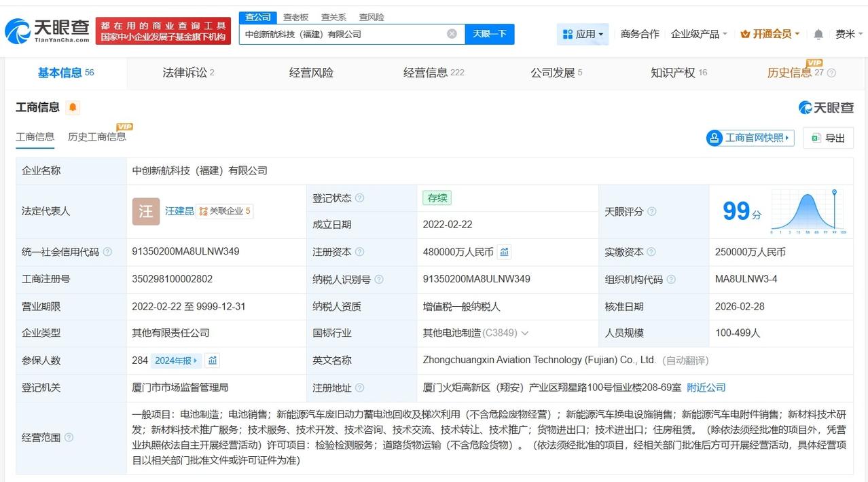Open the 应用 dropdown menu
The width and height of the screenshot is (868, 482).
tap(583, 34)
